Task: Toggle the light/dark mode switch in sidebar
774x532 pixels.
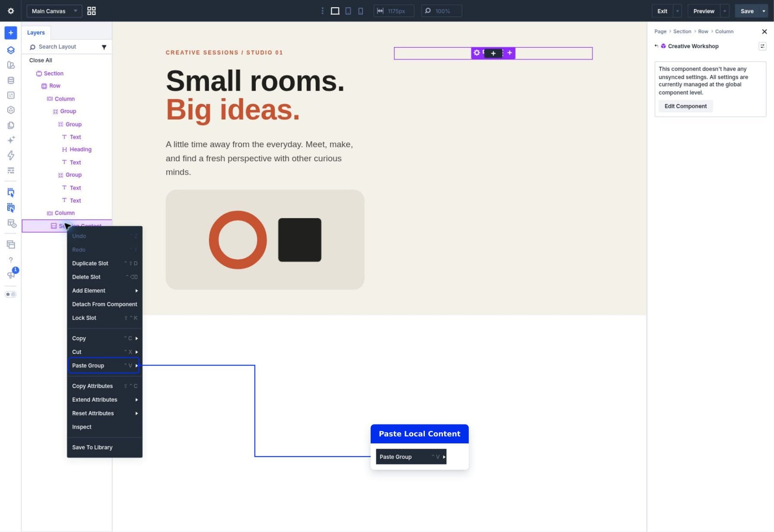Action: tap(11, 295)
